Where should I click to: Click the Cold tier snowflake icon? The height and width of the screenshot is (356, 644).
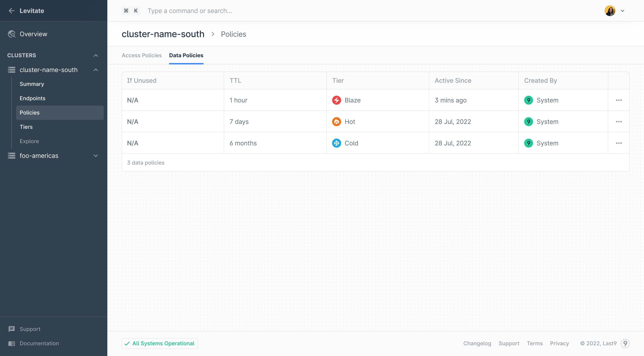click(337, 143)
